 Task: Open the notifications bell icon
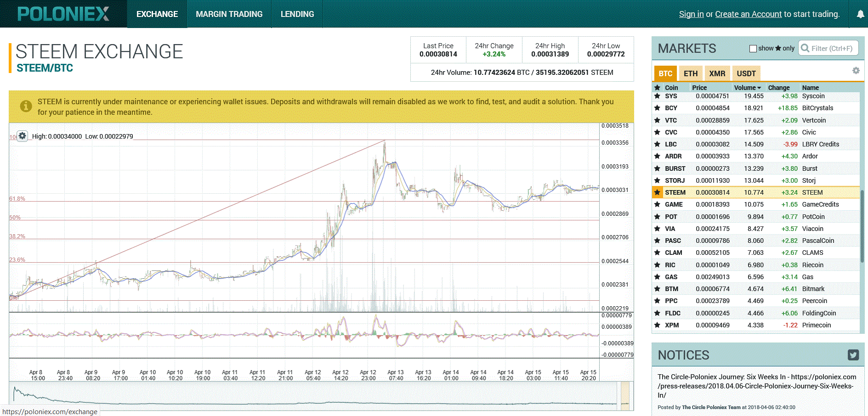coord(860,14)
